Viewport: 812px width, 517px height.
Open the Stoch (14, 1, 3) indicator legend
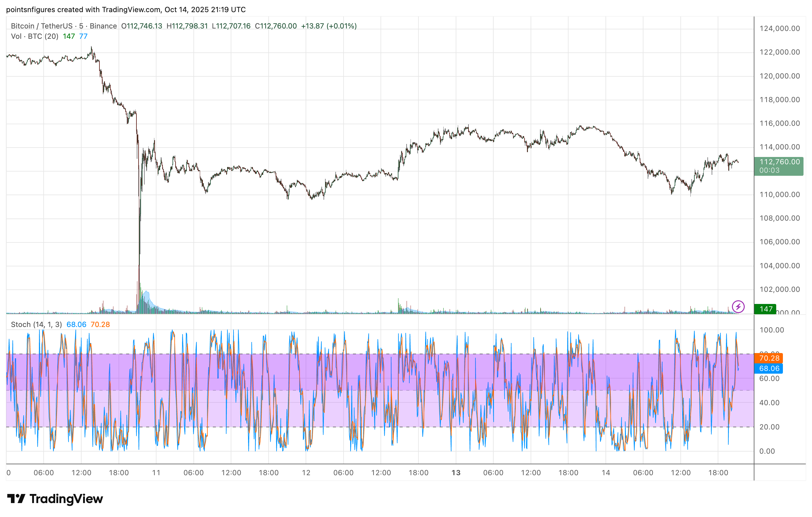coord(36,324)
